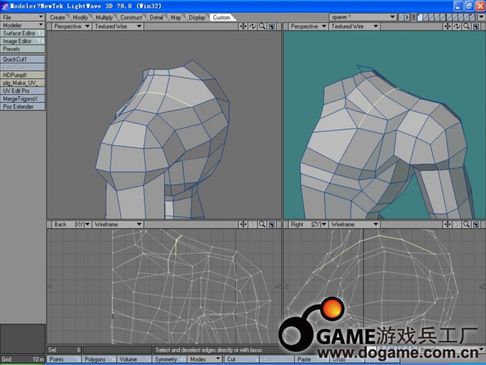
Task: Open the dropdown arrow after the layer buttons
Action: tap(481, 17)
